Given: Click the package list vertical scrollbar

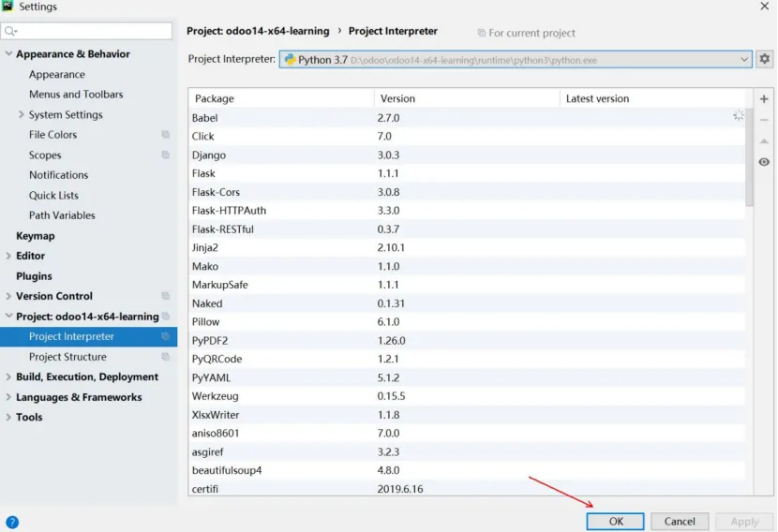Looking at the screenshot, I should tap(749, 157).
